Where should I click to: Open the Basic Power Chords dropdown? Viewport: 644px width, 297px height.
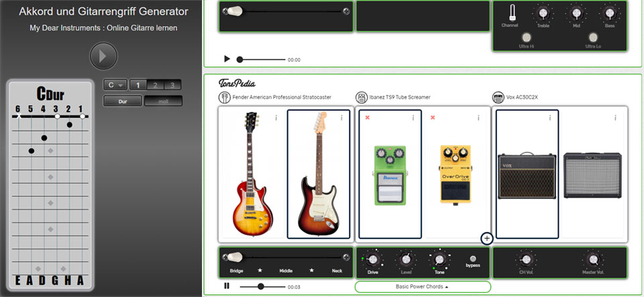(423, 287)
